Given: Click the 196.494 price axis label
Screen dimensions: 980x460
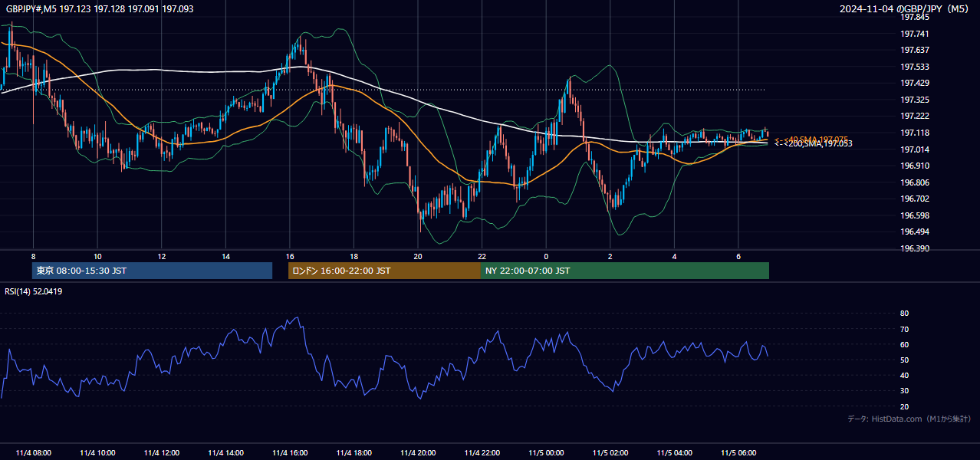Looking at the screenshot, I should click(x=913, y=232).
